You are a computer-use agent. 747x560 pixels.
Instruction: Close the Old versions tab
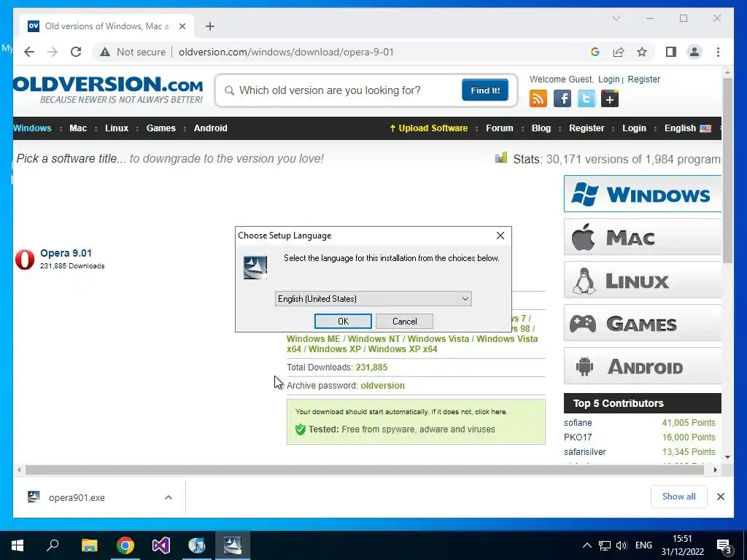point(182,26)
